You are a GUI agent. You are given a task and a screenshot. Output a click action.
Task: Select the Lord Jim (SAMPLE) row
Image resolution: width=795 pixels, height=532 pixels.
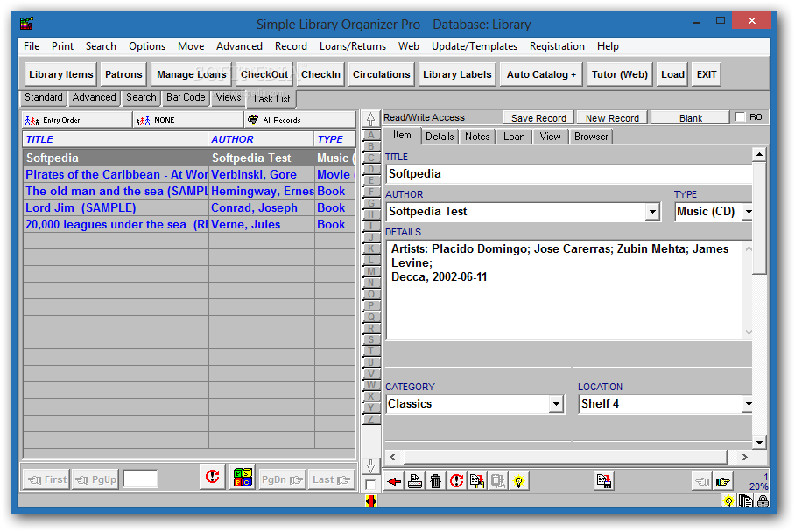tap(188, 207)
